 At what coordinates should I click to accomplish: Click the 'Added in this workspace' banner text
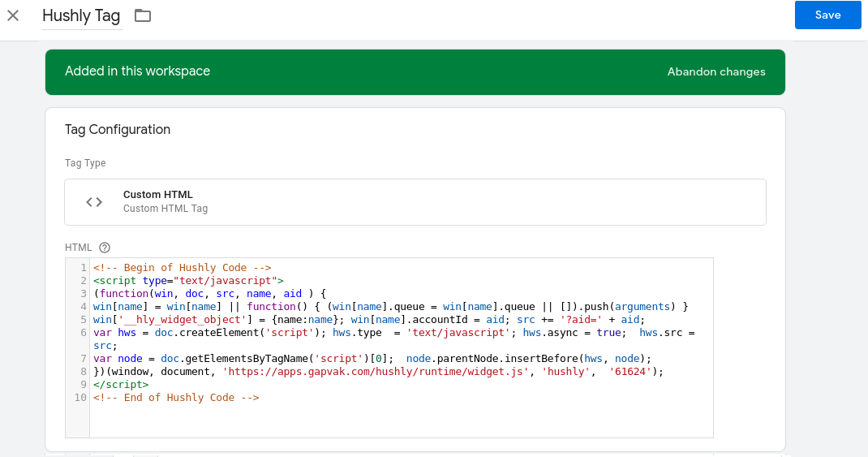click(x=137, y=71)
